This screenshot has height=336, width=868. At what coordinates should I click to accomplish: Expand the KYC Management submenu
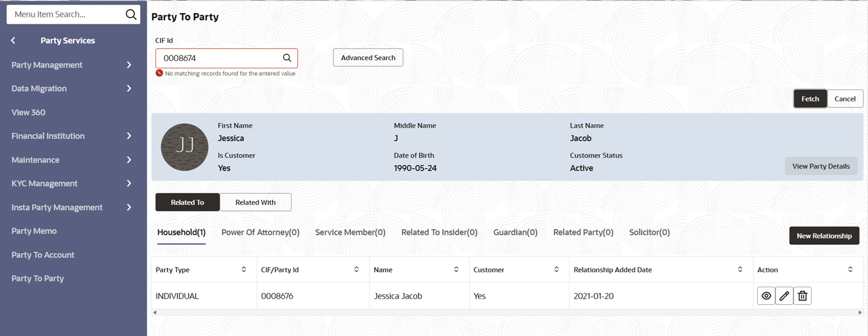pyautogui.click(x=129, y=183)
